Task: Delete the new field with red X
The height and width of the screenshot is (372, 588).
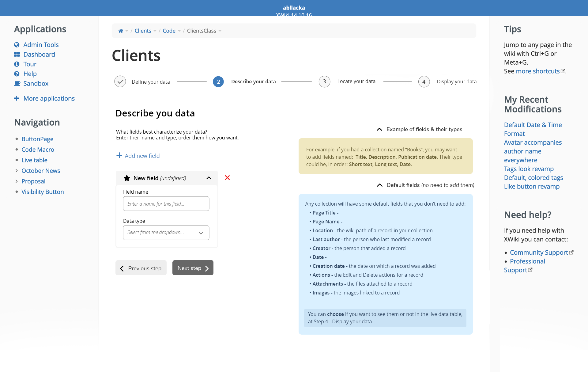Action: (227, 178)
